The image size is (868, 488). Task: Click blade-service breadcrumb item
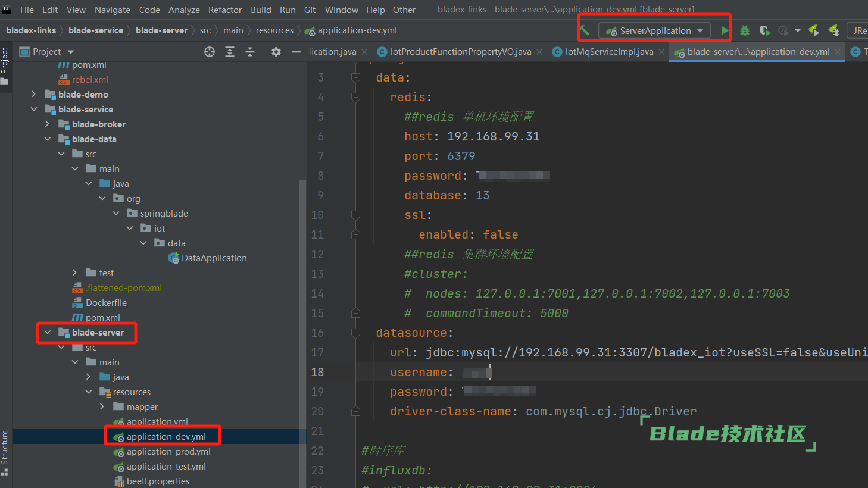click(x=96, y=30)
